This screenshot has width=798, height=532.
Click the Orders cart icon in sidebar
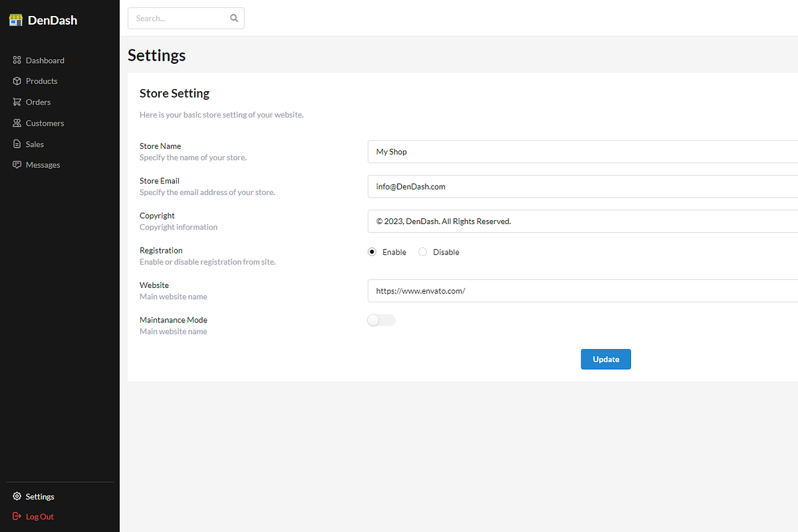coord(17,102)
